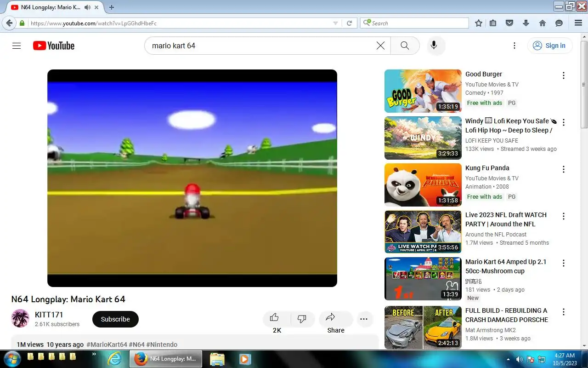Save page to Pocket
The height and width of the screenshot is (368, 588).
(x=509, y=23)
